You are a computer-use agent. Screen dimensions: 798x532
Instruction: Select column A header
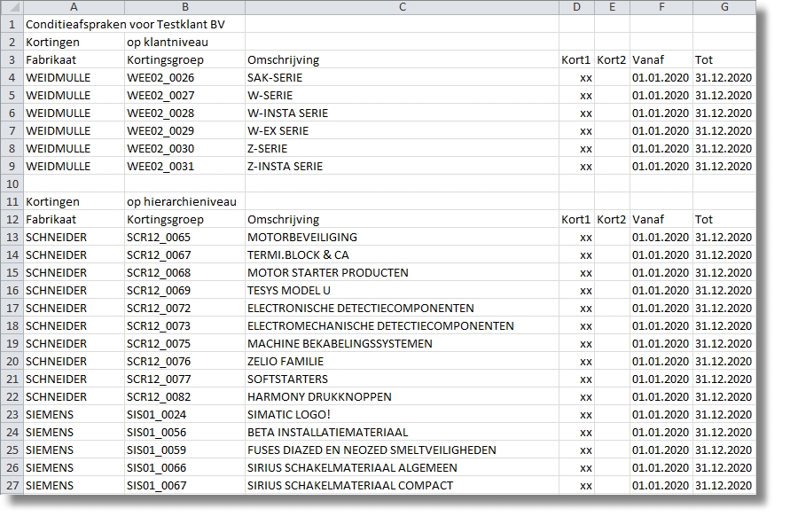(74, 7)
